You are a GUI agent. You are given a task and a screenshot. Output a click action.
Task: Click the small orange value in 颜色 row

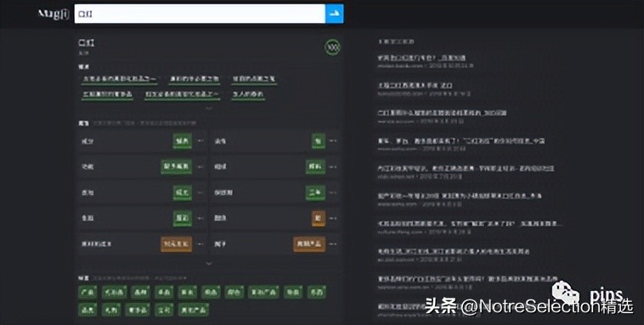point(319,218)
